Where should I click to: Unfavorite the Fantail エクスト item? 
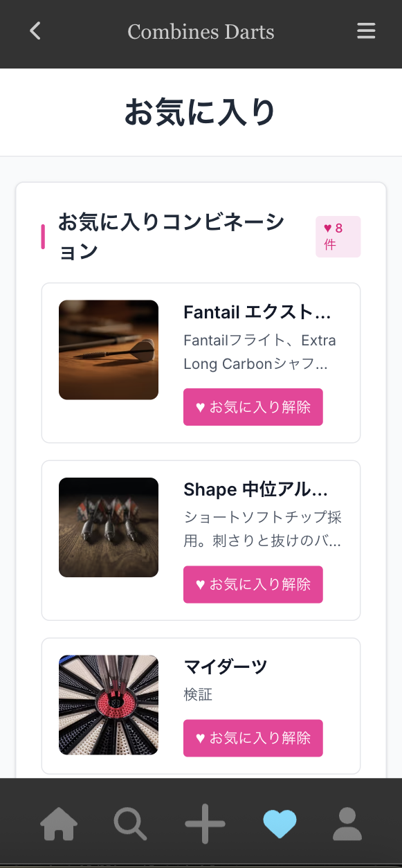(x=253, y=407)
